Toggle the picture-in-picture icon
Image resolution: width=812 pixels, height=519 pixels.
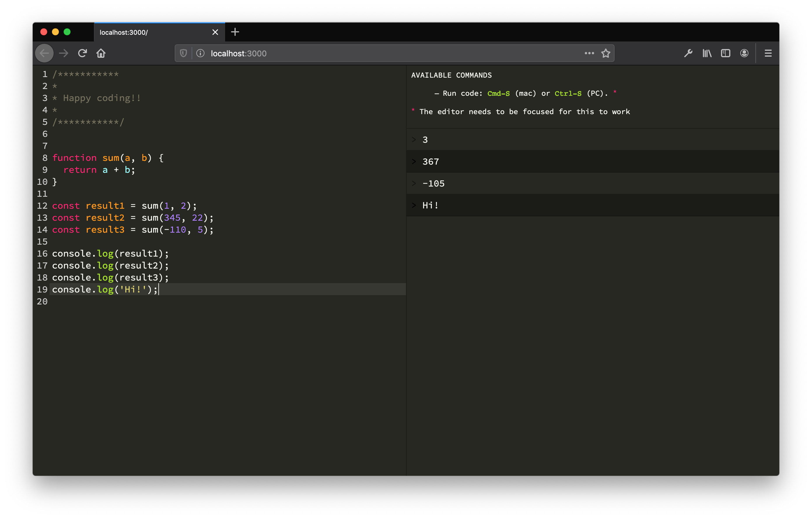coord(727,53)
